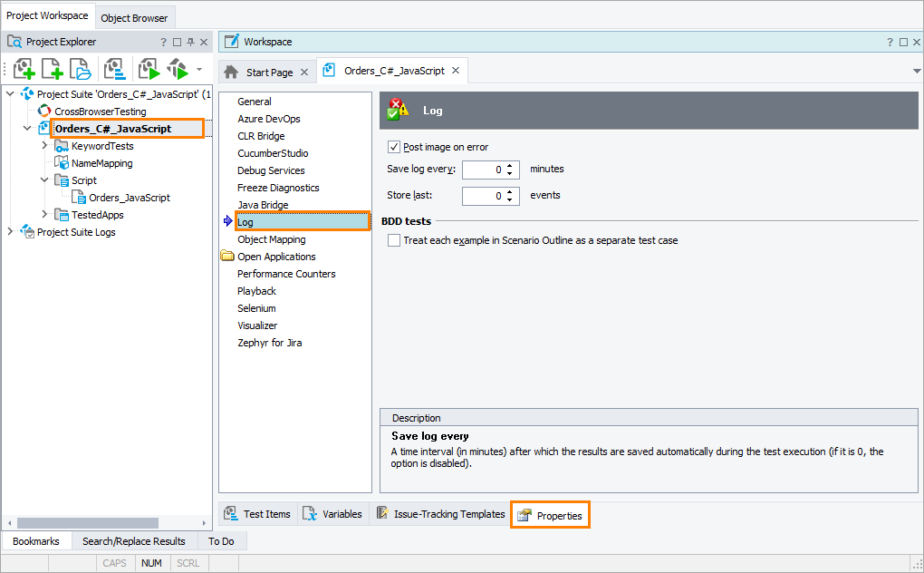Image resolution: width=924 pixels, height=573 pixels.
Task: Click the add new item toolbar icon
Action: click(x=52, y=69)
